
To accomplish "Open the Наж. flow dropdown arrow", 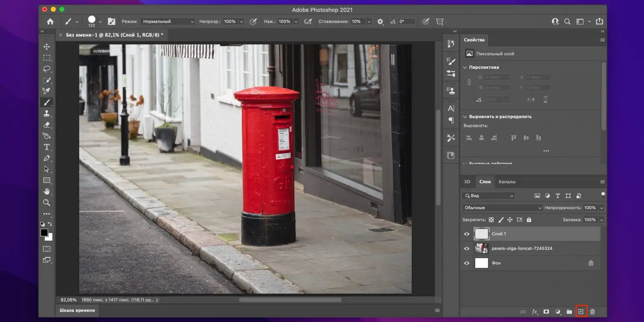I will pyautogui.click(x=296, y=21).
